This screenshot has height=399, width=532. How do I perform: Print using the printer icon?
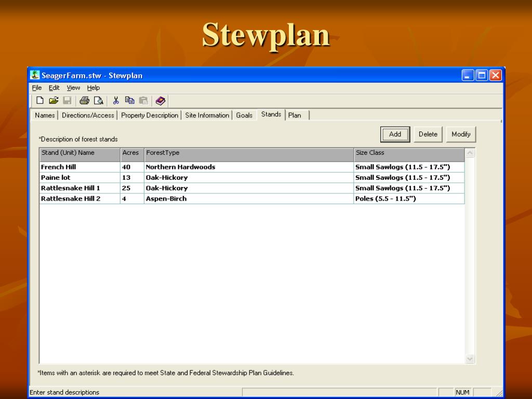pos(84,100)
